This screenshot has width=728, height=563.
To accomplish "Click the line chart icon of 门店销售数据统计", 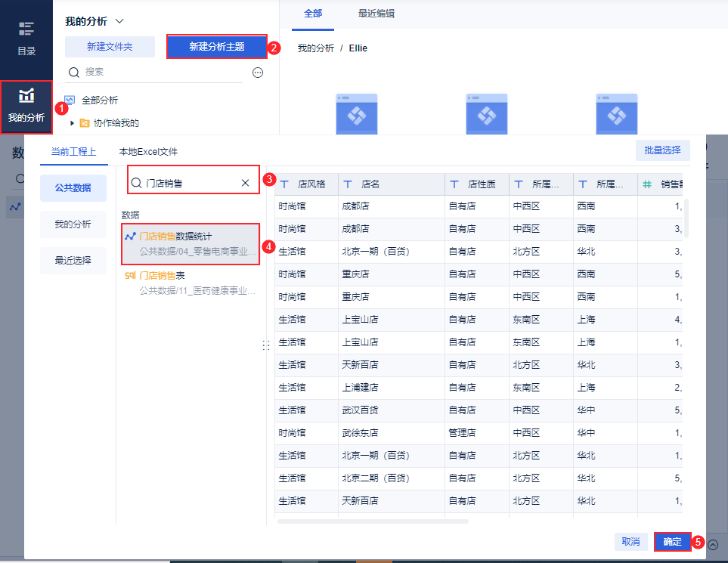I will pyautogui.click(x=130, y=237).
